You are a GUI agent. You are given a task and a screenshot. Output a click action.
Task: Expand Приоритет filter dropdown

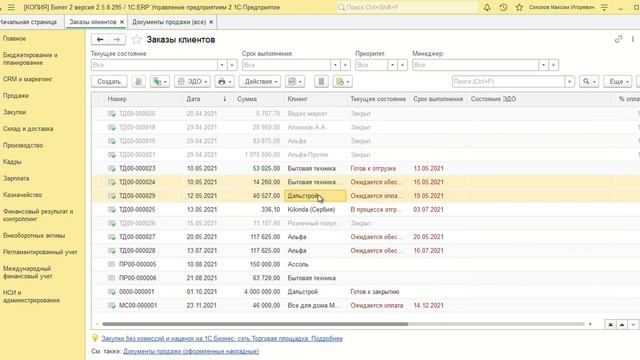[392, 65]
